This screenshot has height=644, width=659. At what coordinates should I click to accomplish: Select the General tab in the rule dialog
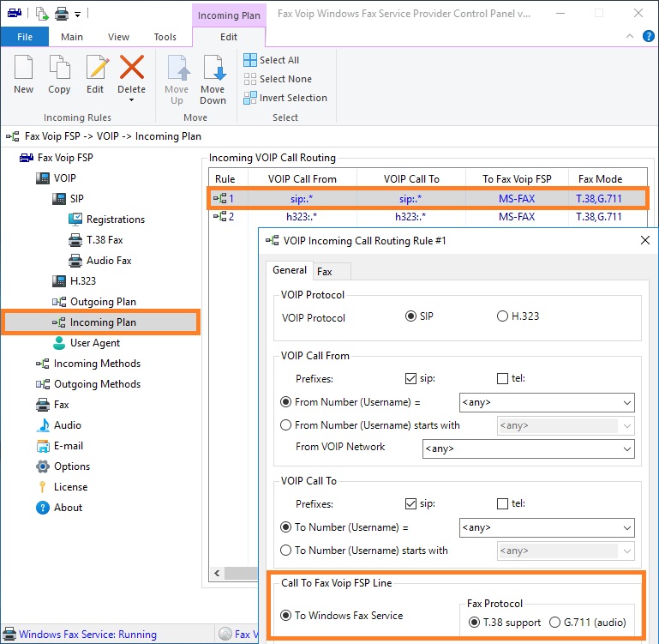290,270
